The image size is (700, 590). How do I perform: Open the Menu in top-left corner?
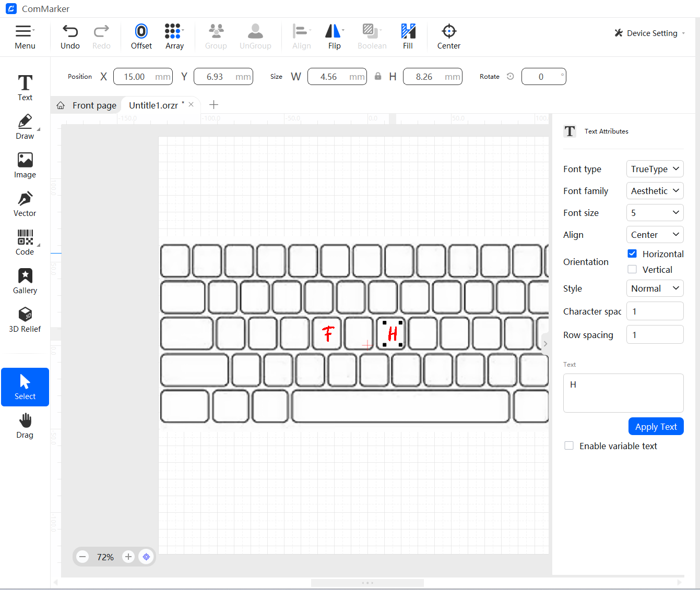coord(25,35)
